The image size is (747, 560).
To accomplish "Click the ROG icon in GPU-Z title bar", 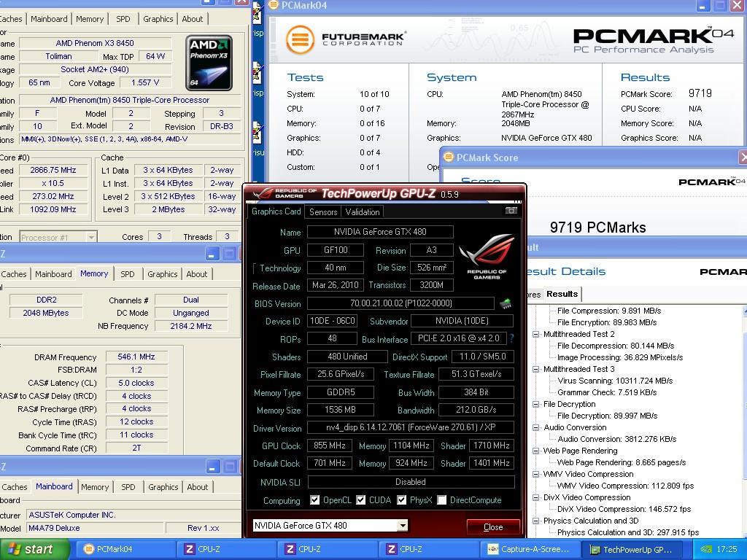I will coord(263,193).
